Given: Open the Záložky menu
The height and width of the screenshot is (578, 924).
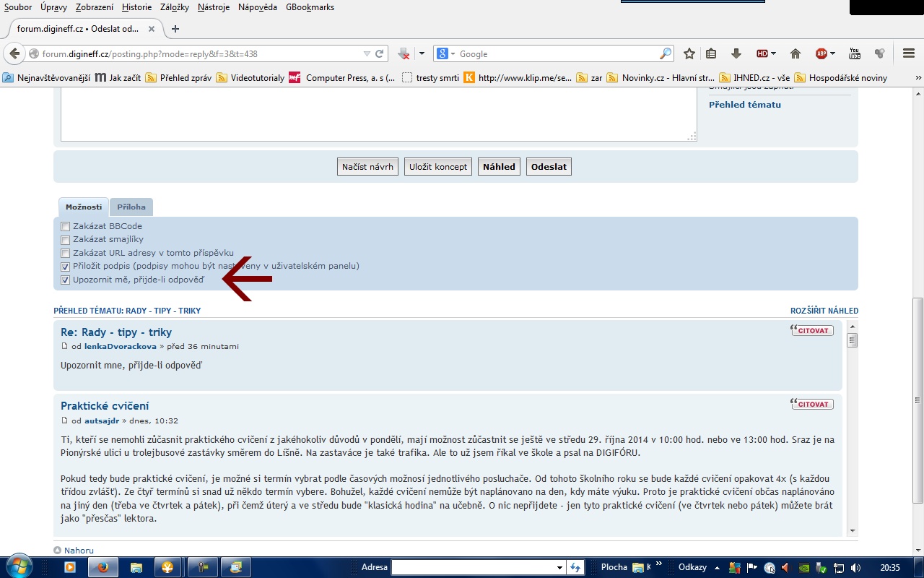Looking at the screenshot, I should pyautogui.click(x=175, y=7).
